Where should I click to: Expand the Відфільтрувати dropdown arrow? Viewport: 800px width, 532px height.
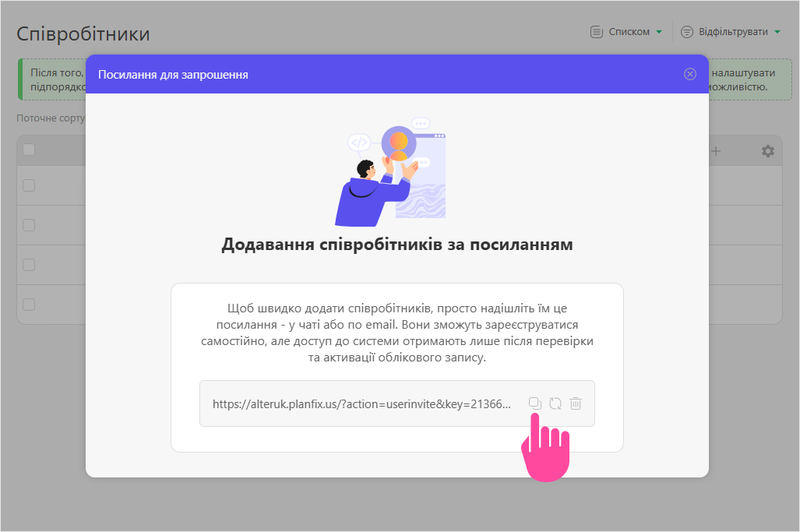point(777,32)
